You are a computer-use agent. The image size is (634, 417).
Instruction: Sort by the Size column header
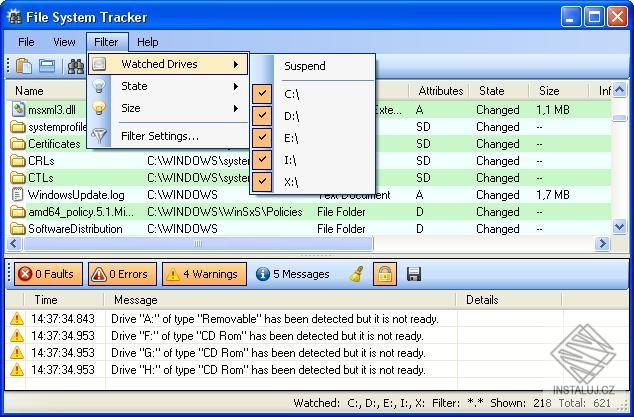549,91
